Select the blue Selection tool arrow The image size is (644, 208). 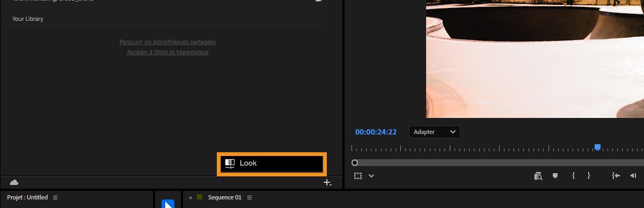point(169,204)
